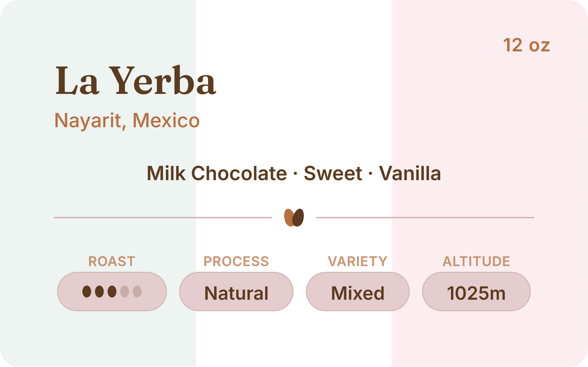Click the fourth faded roast dot
The image size is (588, 367).
point(125,292)
